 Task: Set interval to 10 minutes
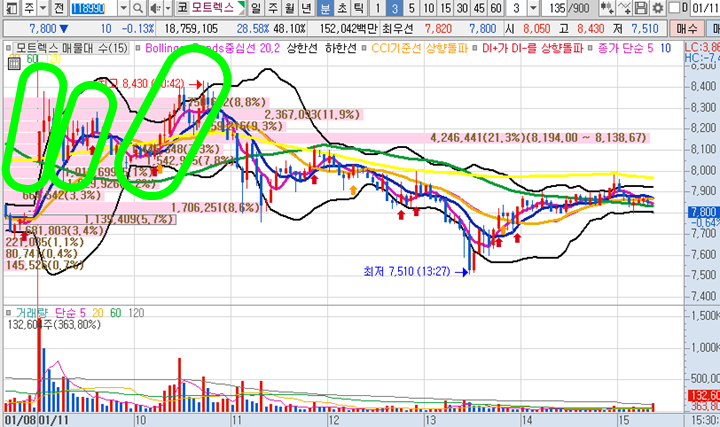pos(428,8)
